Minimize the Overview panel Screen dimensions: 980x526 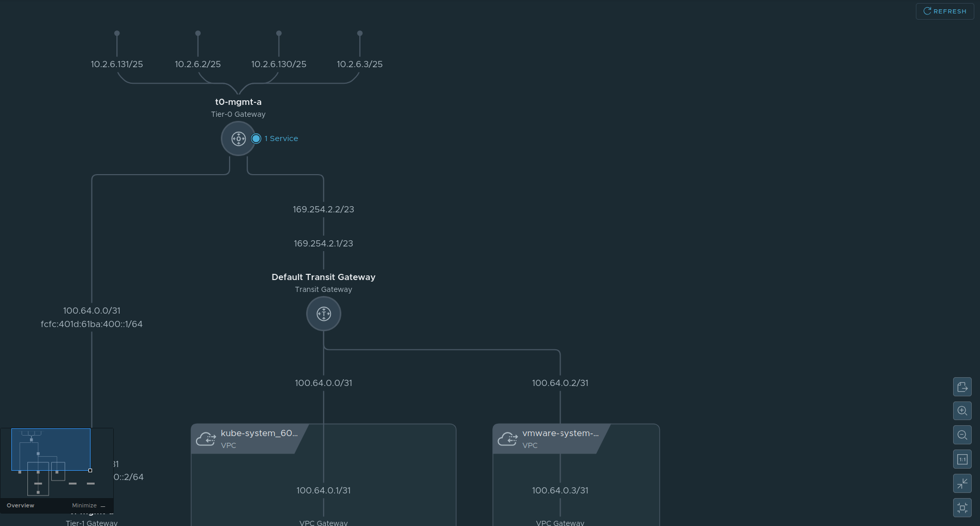tap(88, 505)
